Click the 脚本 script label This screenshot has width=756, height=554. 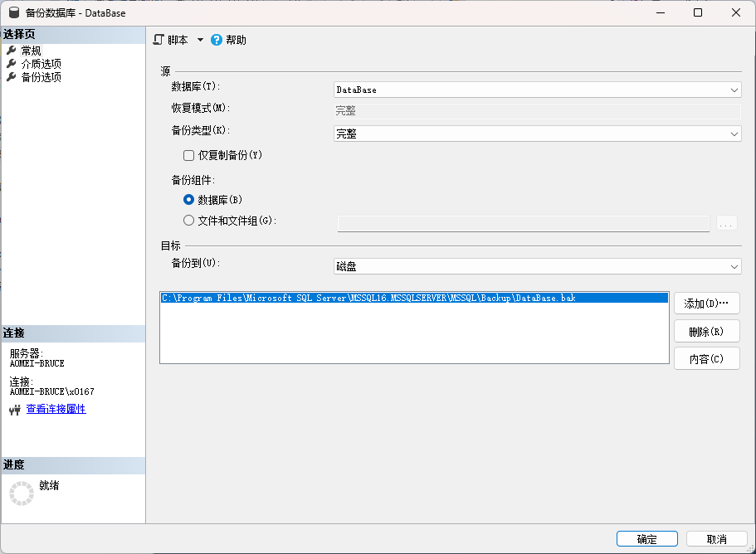click(x=178, y=40)
